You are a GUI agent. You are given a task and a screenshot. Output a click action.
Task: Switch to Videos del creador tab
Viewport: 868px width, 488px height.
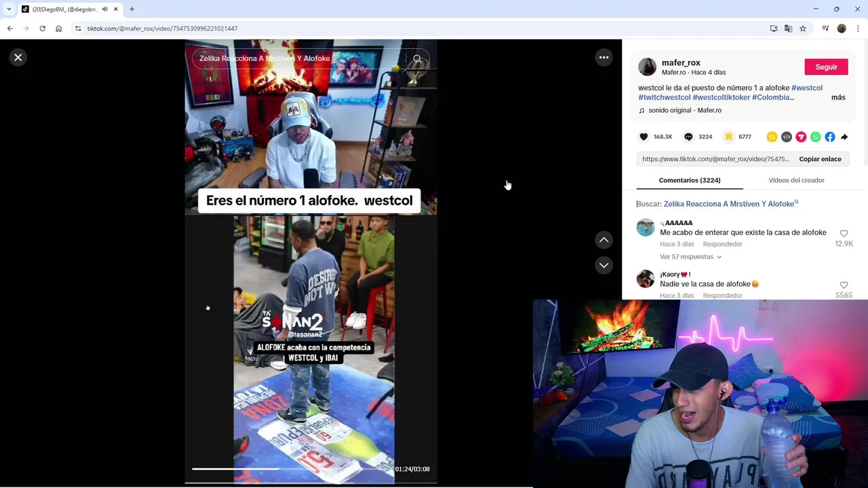tap(796, 180)
